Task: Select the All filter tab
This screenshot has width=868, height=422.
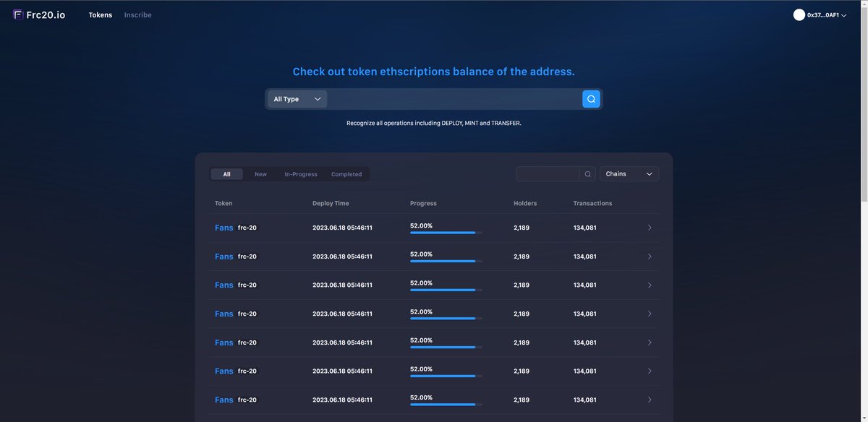Action: pyautogui.click(x=227, y=174)
